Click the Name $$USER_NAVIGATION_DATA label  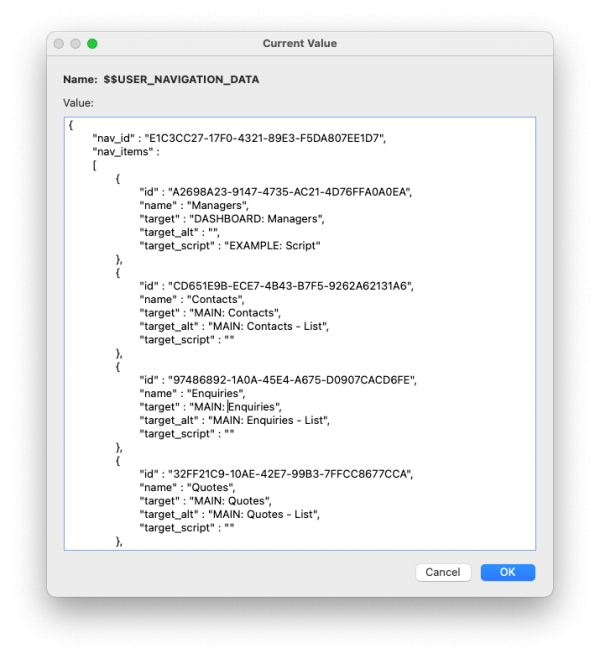pyautogui.click(x=161, y=79)
